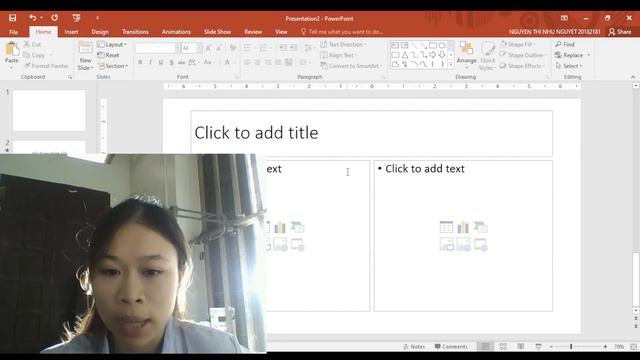Open the File tab
640x360 pixels.
(13, 32)
